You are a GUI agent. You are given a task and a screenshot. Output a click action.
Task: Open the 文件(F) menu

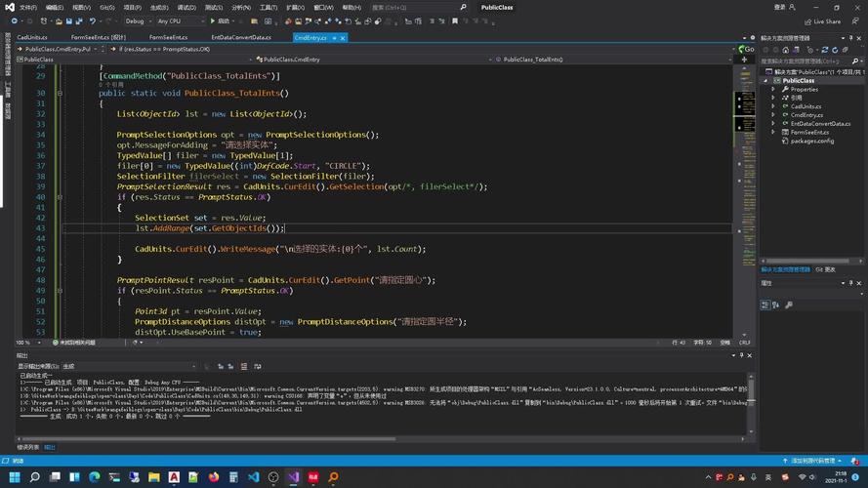point(28,7)
